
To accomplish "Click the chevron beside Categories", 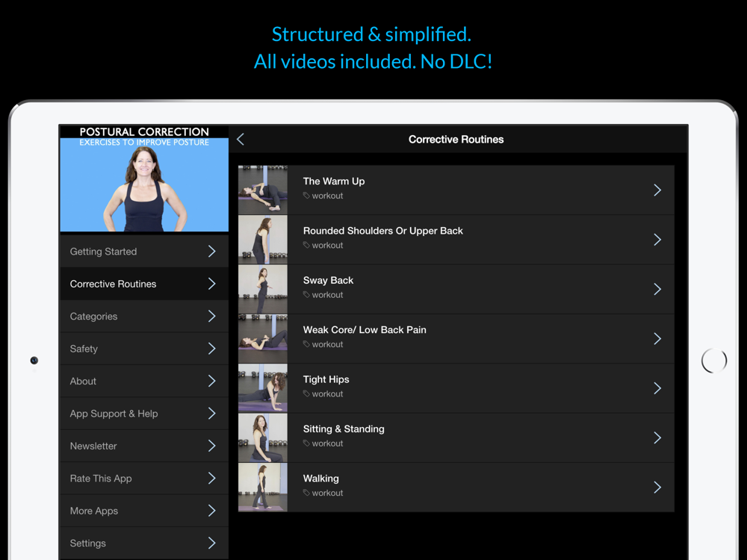I will click(x=212, y=316).
